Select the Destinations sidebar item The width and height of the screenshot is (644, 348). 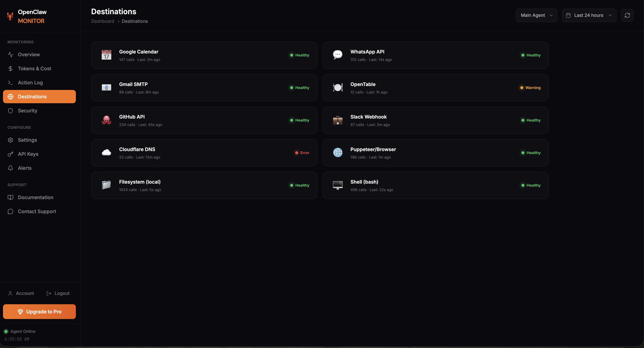(x=32, y=96)
